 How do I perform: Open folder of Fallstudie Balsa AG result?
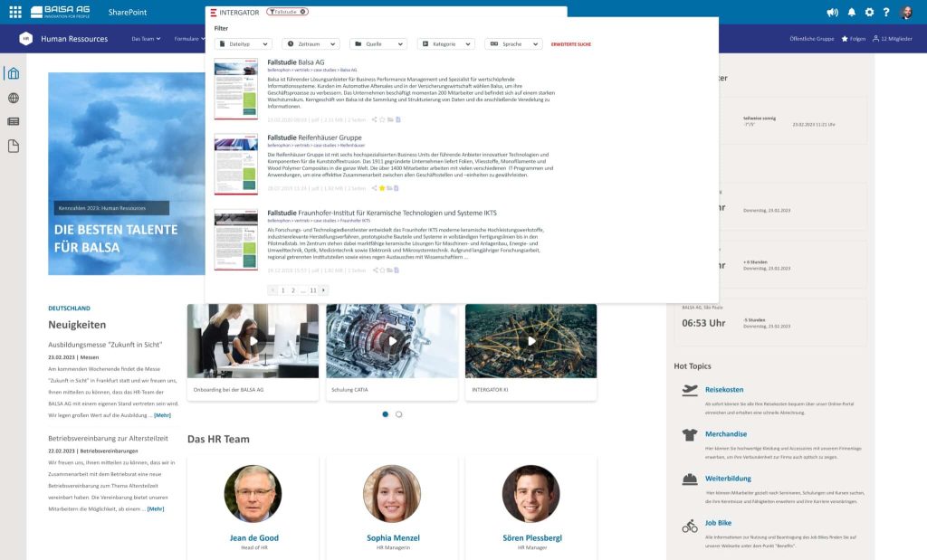pyautogui.click(x=390, y=119)
